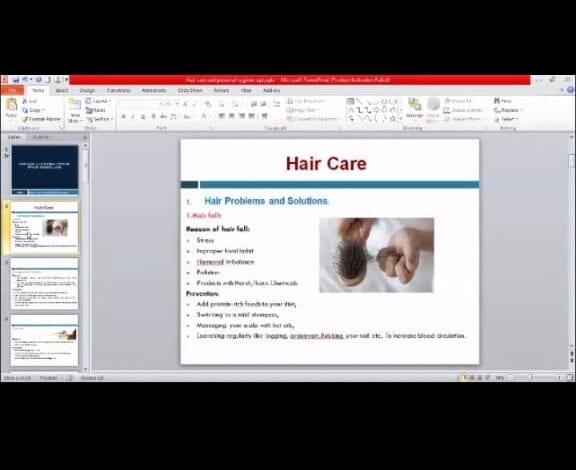
Task: Click the Save icon in Quick Access toolbar
Action: pyautogui.click(x=16, y=79)
